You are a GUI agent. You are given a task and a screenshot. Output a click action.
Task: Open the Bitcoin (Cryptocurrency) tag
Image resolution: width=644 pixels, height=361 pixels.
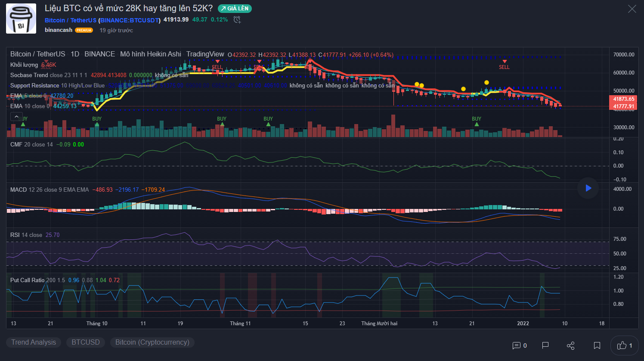152,342
